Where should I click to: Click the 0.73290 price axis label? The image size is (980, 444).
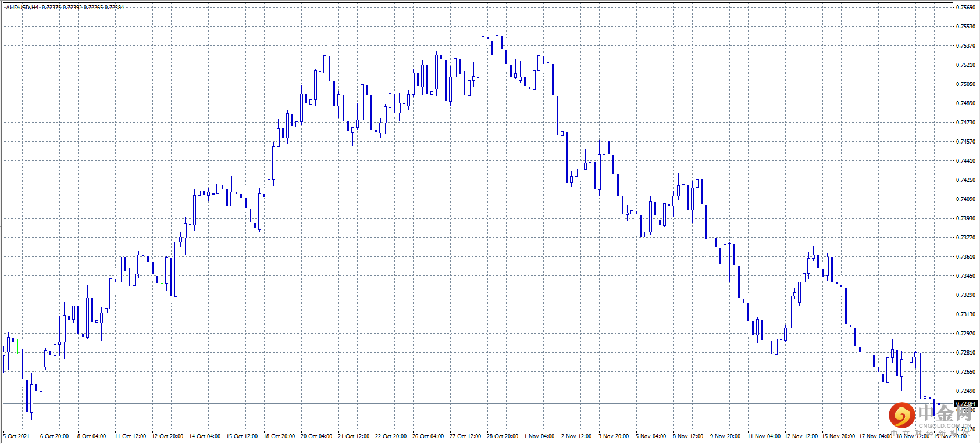(966, 295)
